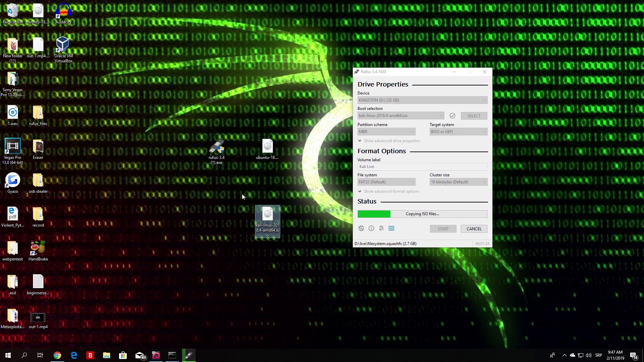Open the Rufus log viewer icon

coord(391,228)
